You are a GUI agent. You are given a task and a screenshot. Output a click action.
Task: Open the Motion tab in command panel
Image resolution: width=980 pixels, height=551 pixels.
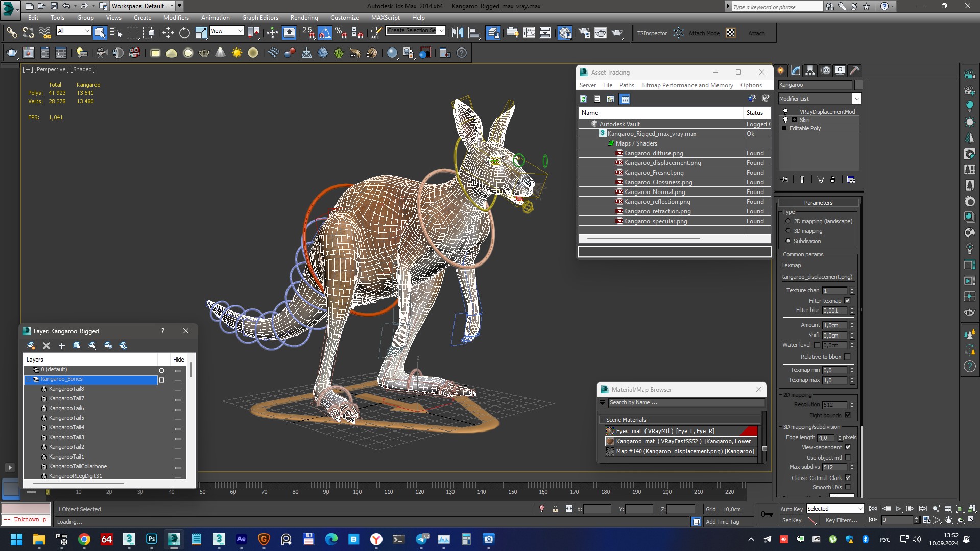click(x=825, y=70)
